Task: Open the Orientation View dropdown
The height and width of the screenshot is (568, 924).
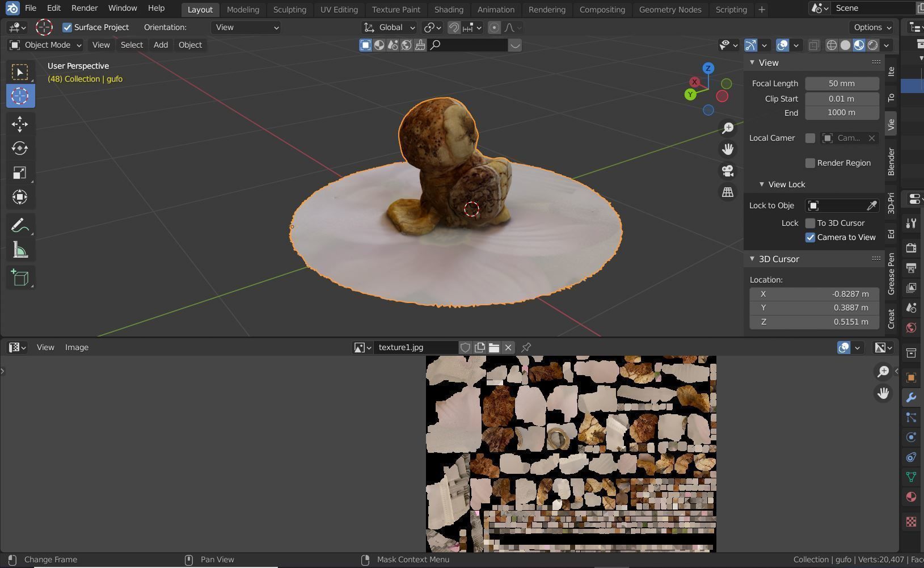Action: pos(246,27)
